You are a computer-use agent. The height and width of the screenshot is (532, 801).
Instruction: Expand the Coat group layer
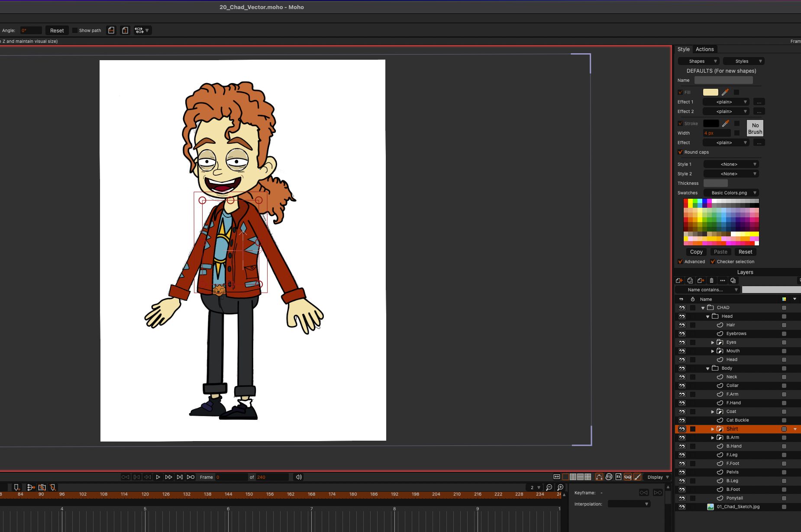click(713, 412)
